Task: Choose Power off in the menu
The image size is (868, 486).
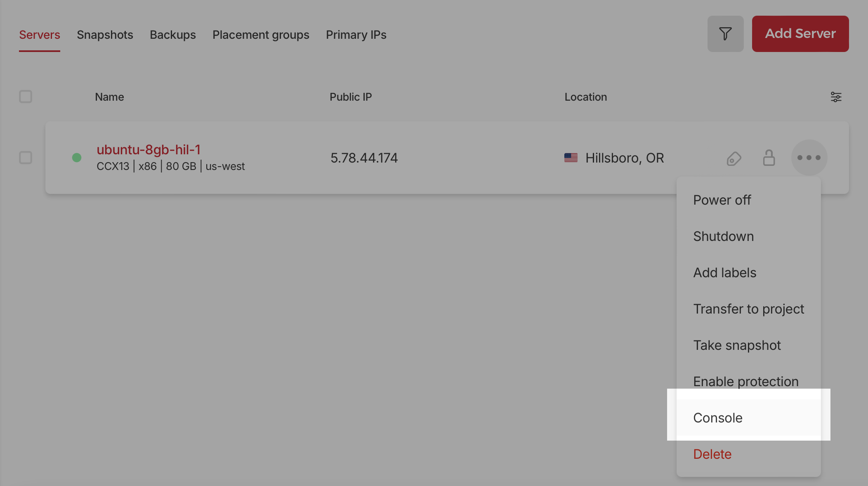Action: 722,200
